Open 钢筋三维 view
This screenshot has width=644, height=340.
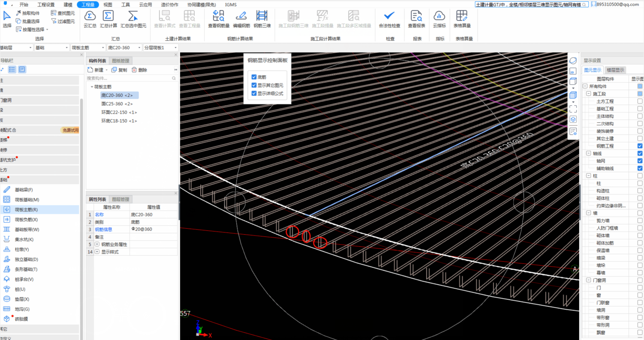coord(262,20)
